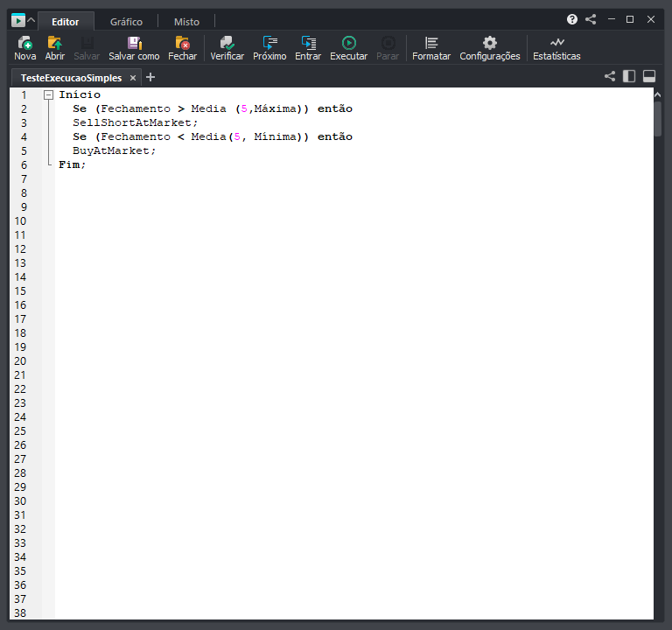Click the Fim; code line
Image resolution: width=672 pixels, height=630 pixels.
73,164
